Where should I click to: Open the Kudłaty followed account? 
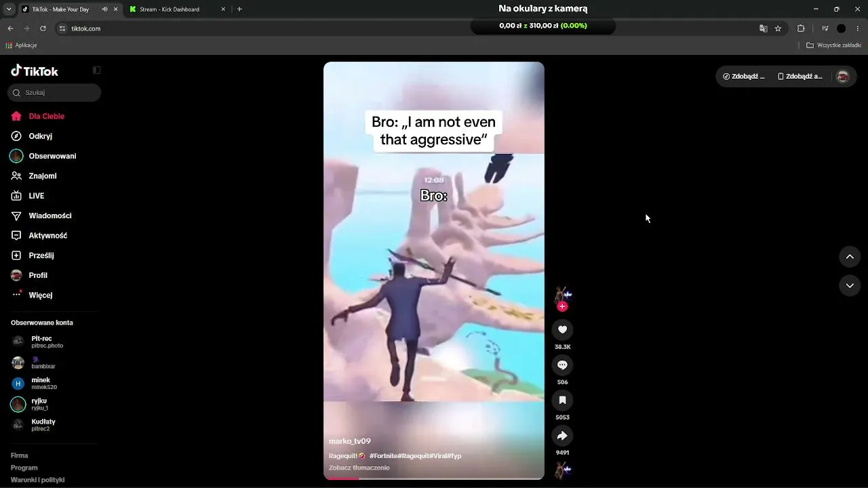pos(34,425)
